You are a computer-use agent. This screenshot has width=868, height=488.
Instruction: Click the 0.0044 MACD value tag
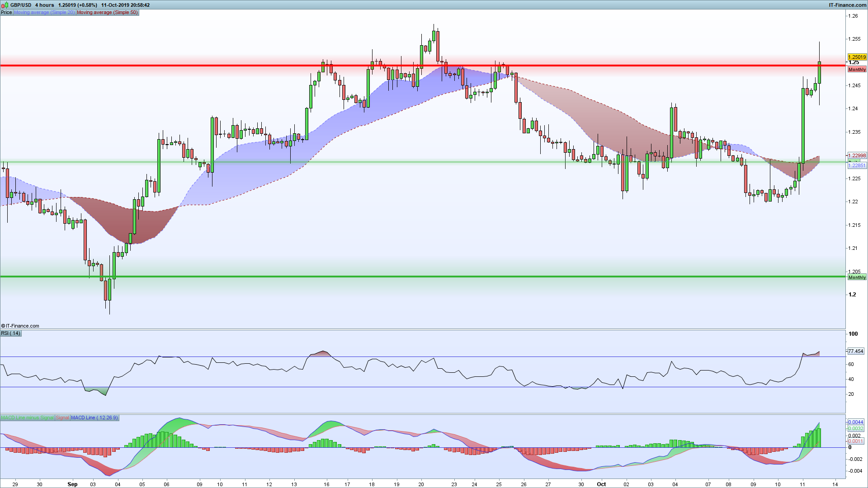pyautogui.click(x=855, y=422)
